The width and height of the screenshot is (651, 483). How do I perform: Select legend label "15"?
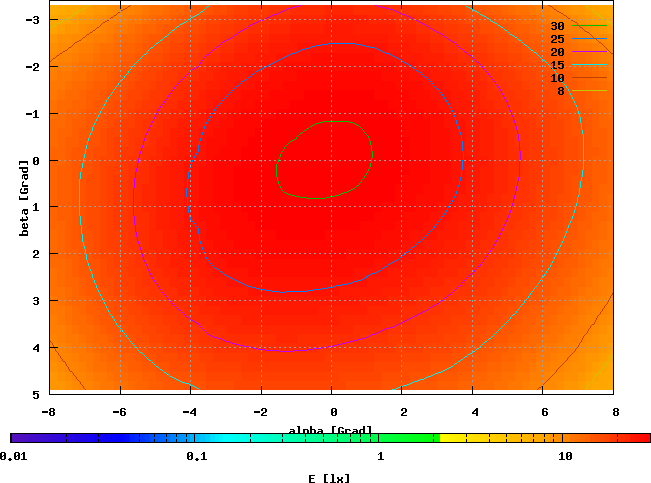(x=557, y=65)
